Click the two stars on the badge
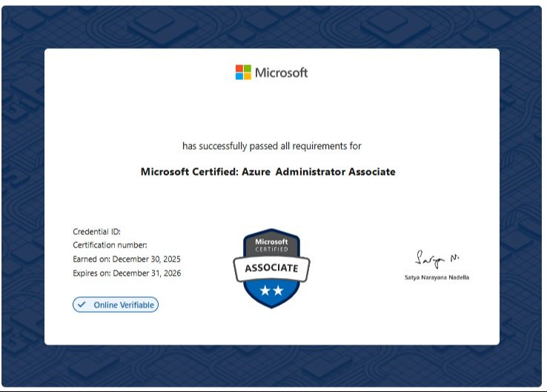This screenshot has width=547, height=392. coord(271,290)
